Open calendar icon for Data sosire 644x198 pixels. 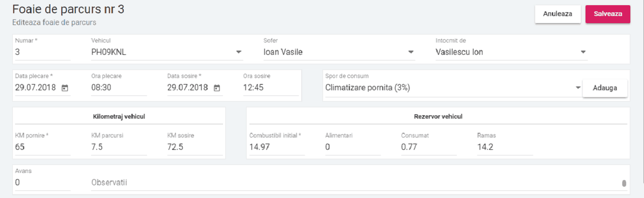[217, 88]
